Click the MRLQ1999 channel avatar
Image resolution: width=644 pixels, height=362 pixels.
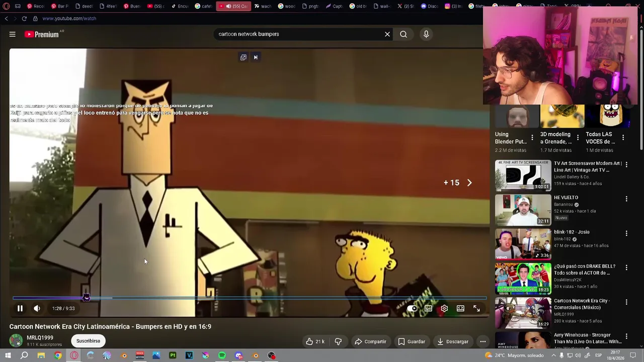click(x=16, y=340)
